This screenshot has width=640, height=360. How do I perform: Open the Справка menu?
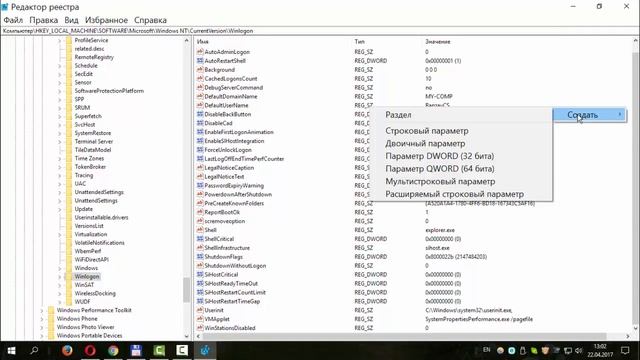click(150, 20)
